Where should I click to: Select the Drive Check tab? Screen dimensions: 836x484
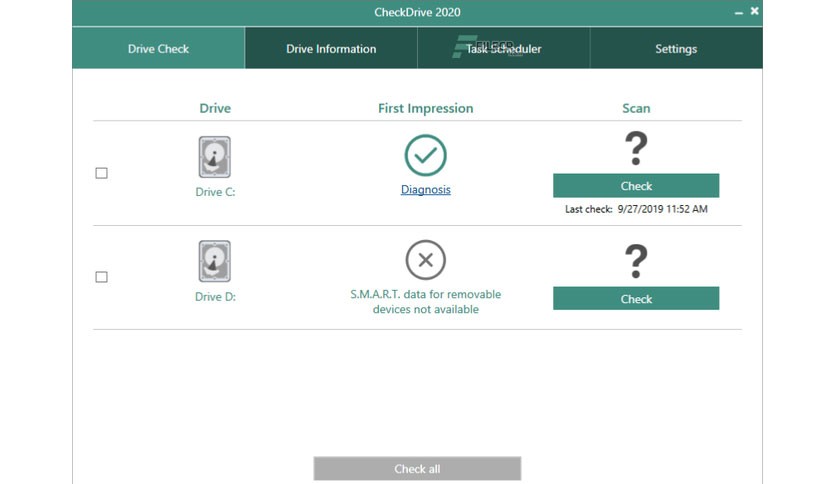(158, 49)
